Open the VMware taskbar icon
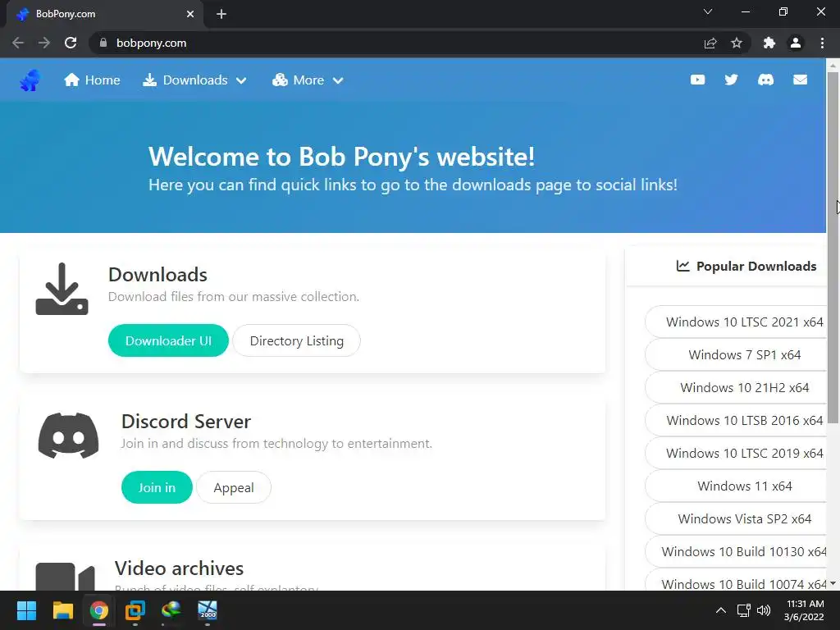The image size is (840, 630). (135, 610)
